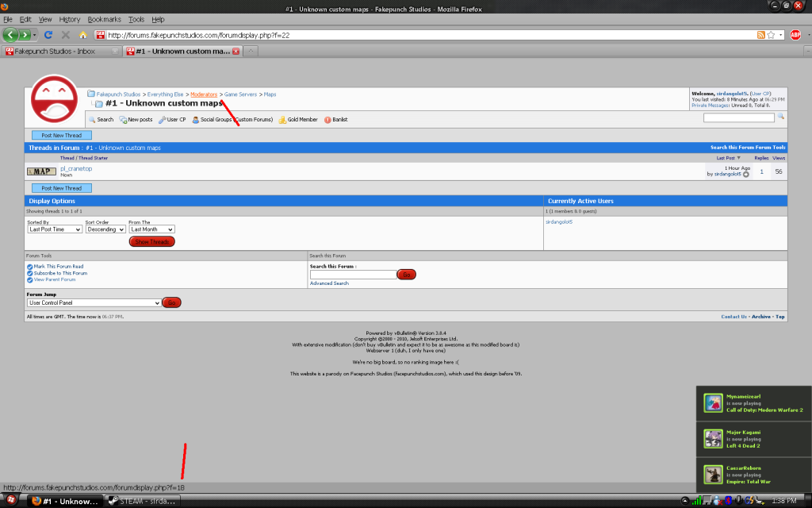The image size is (812, 508).
Task: Open the Help menu
Action: point(158,19)
